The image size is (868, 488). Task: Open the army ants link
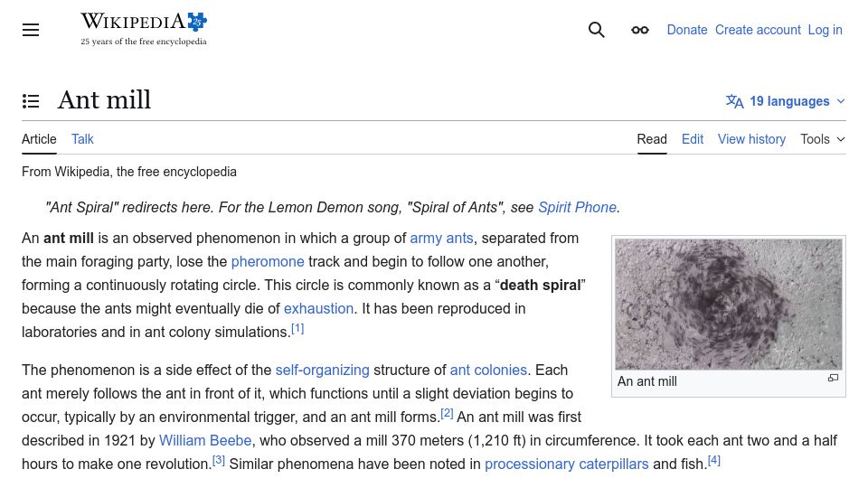click(x=441, y=238)
